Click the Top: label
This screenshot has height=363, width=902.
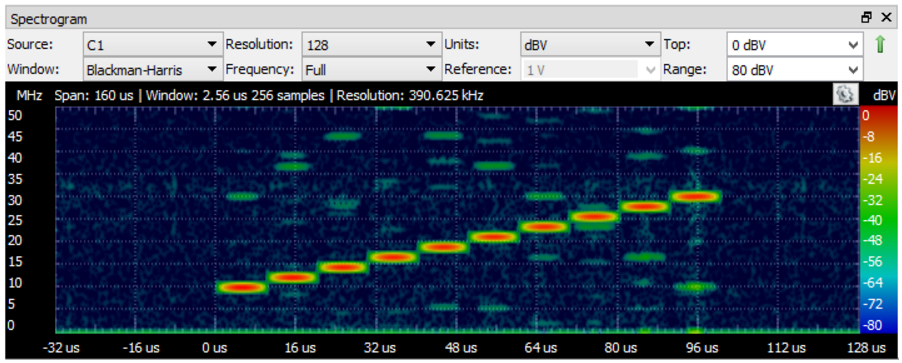(x=676, y=44)
